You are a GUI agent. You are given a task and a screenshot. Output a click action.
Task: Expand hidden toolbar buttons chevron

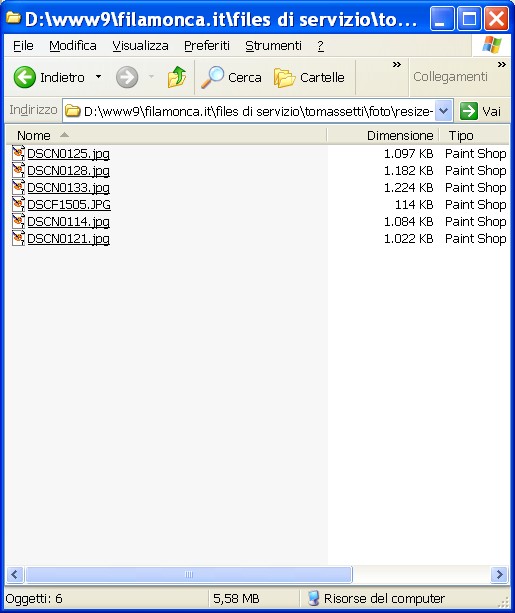click(x=397, y=65)
